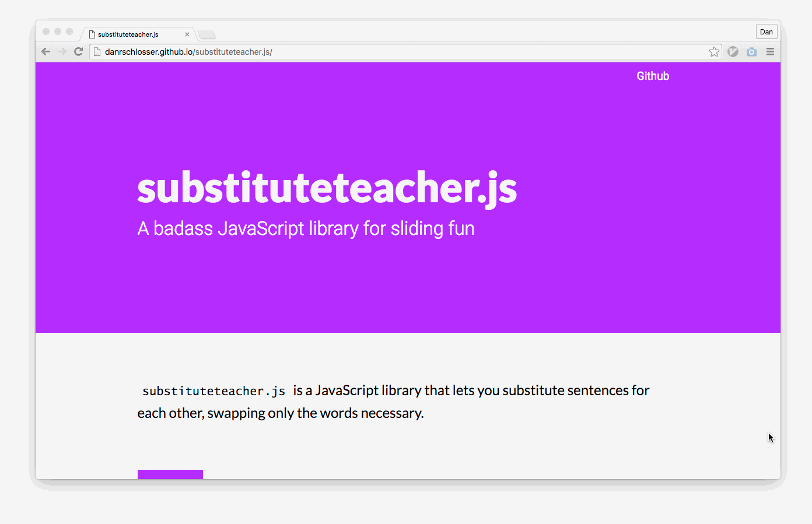Reload the substituteteacher.js page
This screenshot has height=524, width=812.
click(x=79, y=52)
